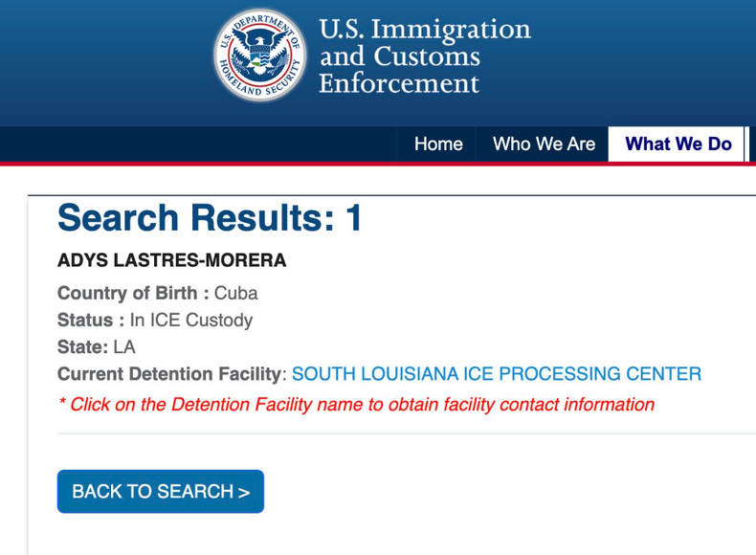Click the U.S. Immigration and Customs Enforcement title
756x555 pixels.
point(425,55)
